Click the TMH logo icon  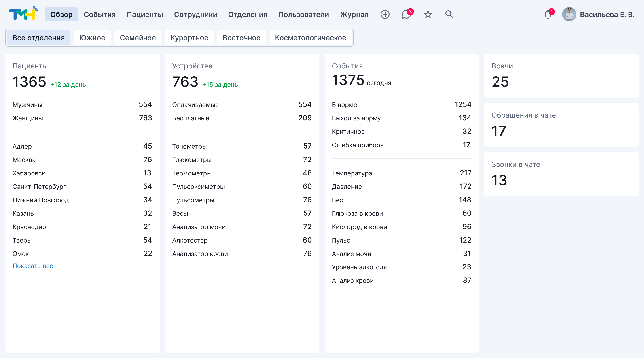pos(23,13)
